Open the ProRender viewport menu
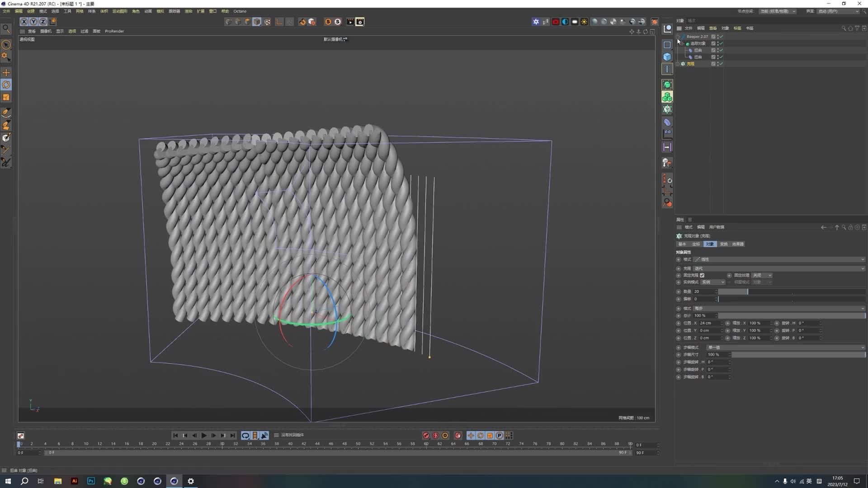 [x=114, y=31]
